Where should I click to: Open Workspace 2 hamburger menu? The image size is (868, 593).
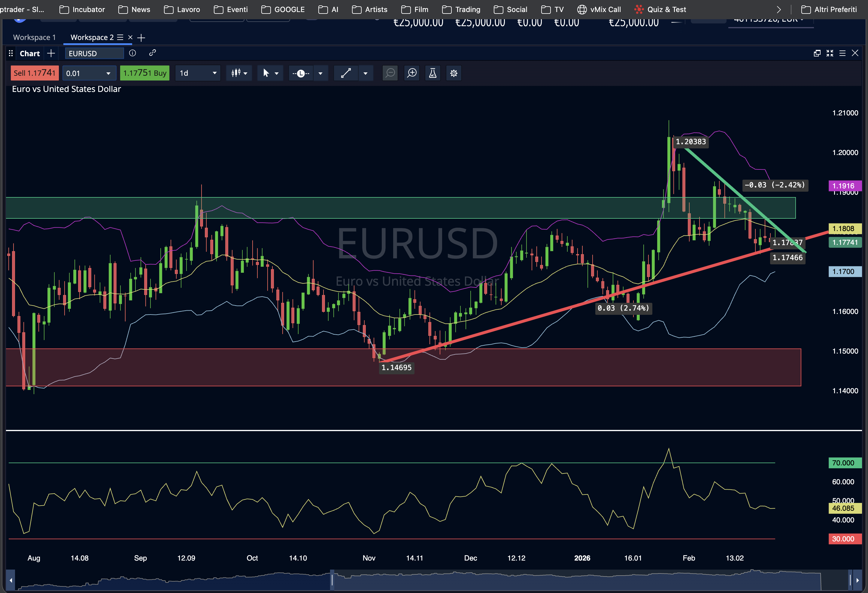click(120, 37)
